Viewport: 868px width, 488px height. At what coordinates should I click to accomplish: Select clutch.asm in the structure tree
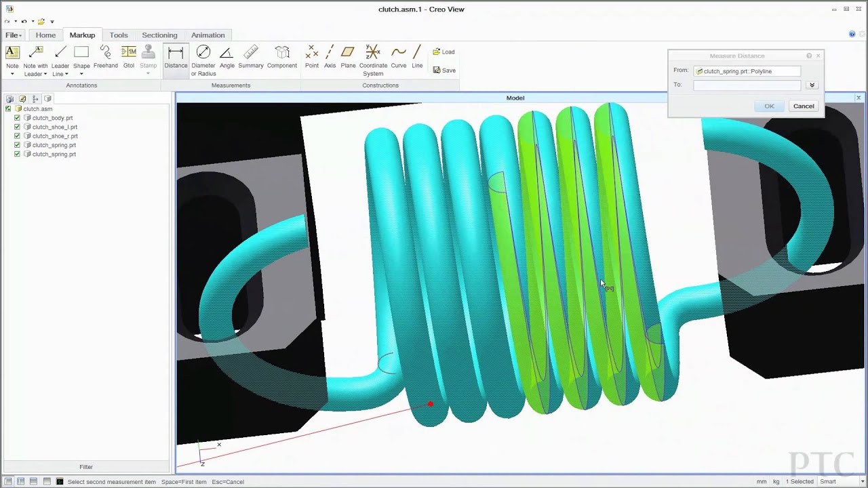pyautogui.click(x=38, y=108)
